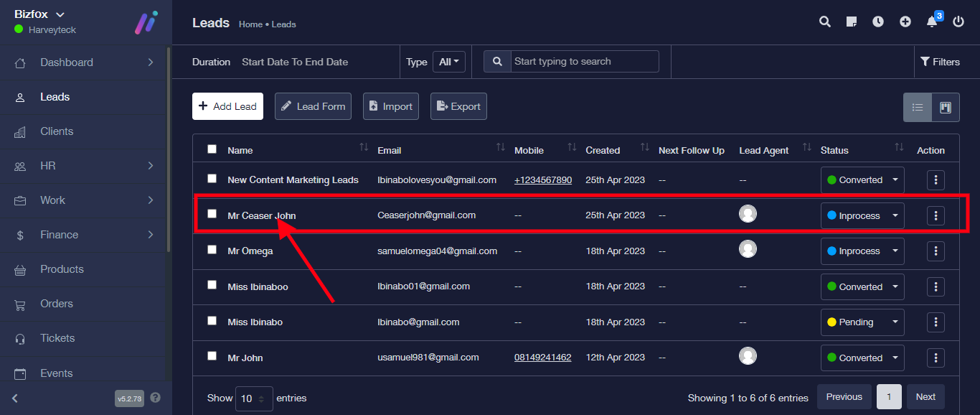Image resolution: width=980 pixels, height=415 pixels.
Task: Click the plus circle quick-add icon
Action: click(x=905, y=22)
